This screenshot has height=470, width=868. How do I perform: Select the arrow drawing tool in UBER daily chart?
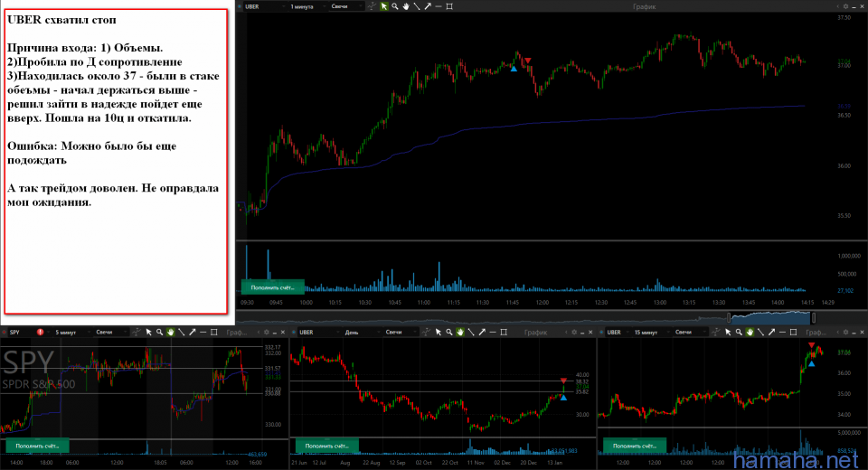pos(482,332)
